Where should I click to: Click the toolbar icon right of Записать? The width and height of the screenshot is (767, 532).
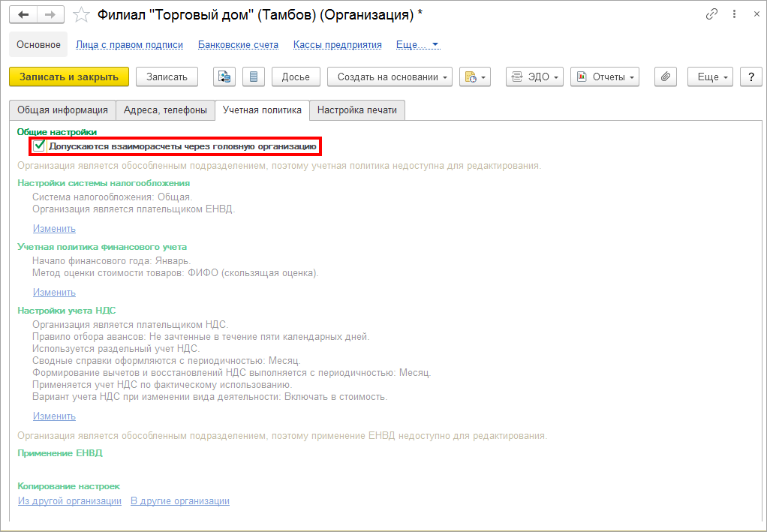(224, 77)
